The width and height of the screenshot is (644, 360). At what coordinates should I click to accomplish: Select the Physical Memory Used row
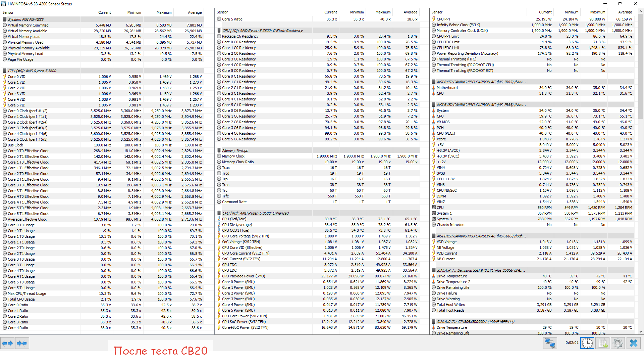click(103, 42)
